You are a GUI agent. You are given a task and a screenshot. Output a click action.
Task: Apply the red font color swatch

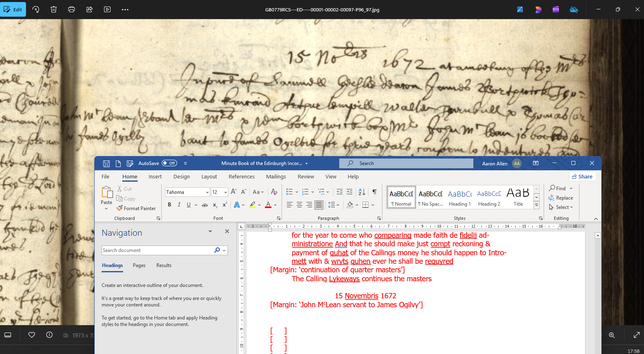pyautogui.click(x=268, y=205)
